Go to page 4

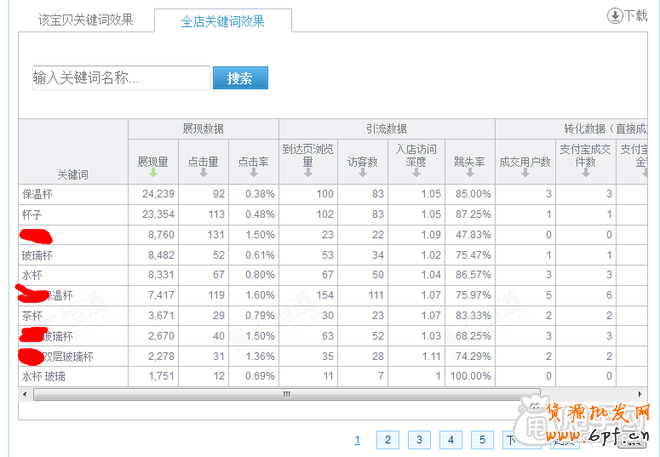[x=451, y=440]
